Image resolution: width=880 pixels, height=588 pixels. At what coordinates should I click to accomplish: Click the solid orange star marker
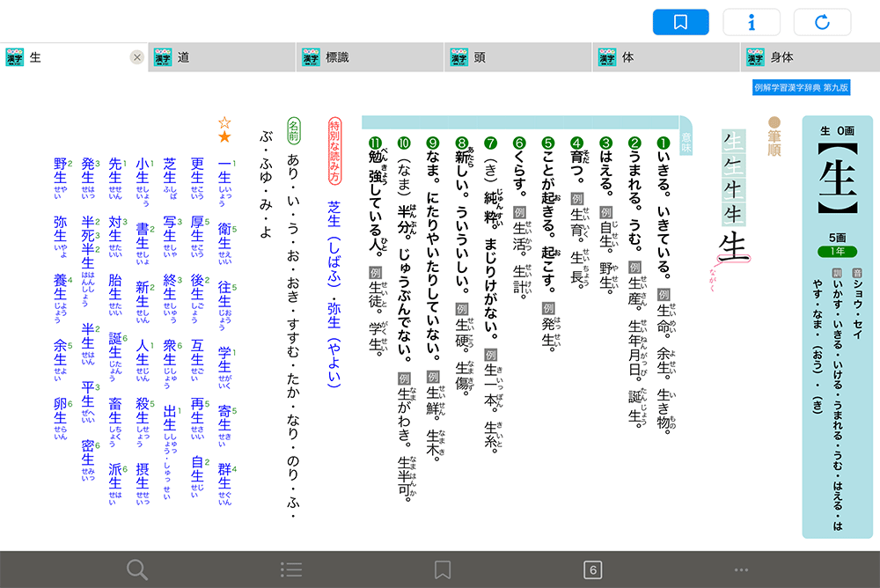224,137
